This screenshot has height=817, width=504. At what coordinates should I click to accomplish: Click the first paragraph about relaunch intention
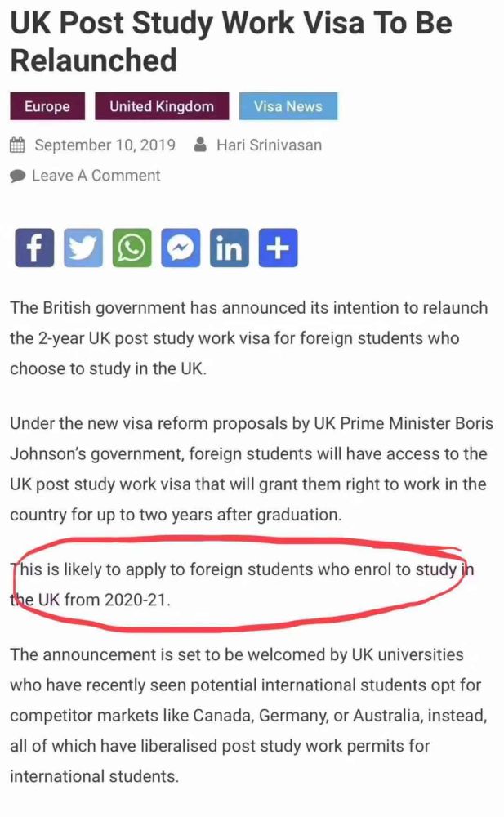coord(248,338)
